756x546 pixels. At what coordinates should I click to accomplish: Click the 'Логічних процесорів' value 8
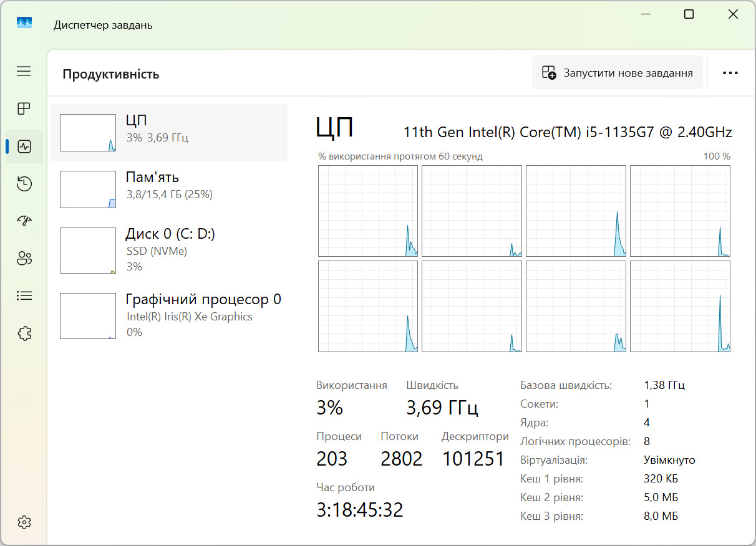(x=647, y=441)
